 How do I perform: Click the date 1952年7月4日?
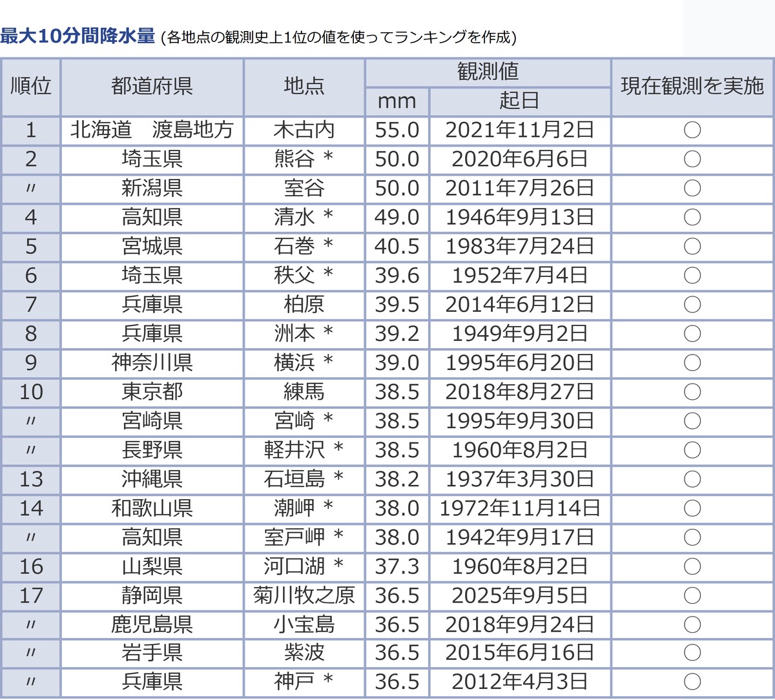coord(520,276)
